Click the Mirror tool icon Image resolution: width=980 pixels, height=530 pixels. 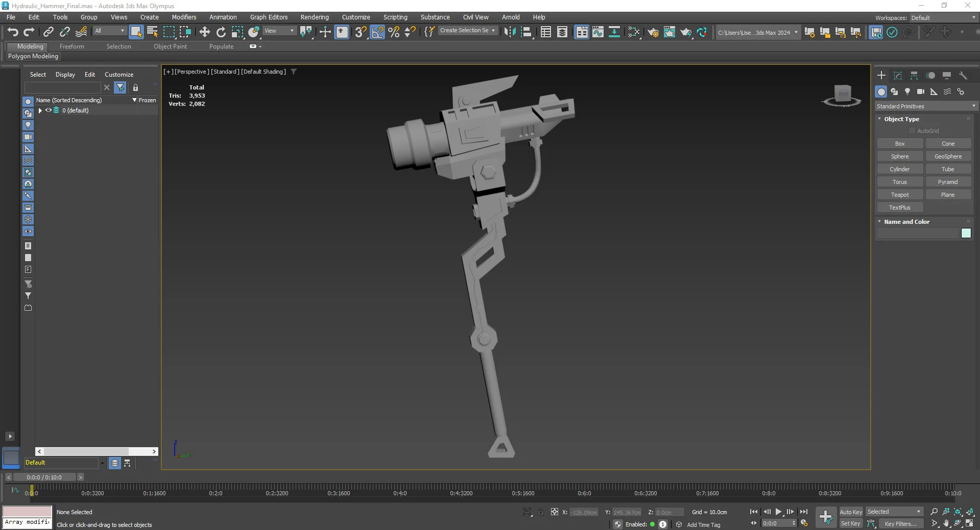pos(509,32)
